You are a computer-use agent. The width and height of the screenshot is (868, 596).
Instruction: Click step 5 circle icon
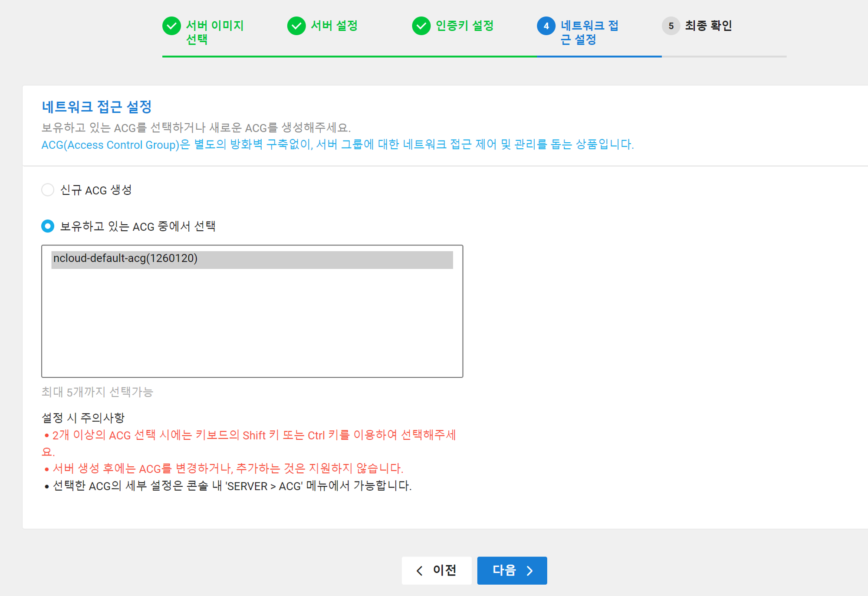tap(671, 26)
